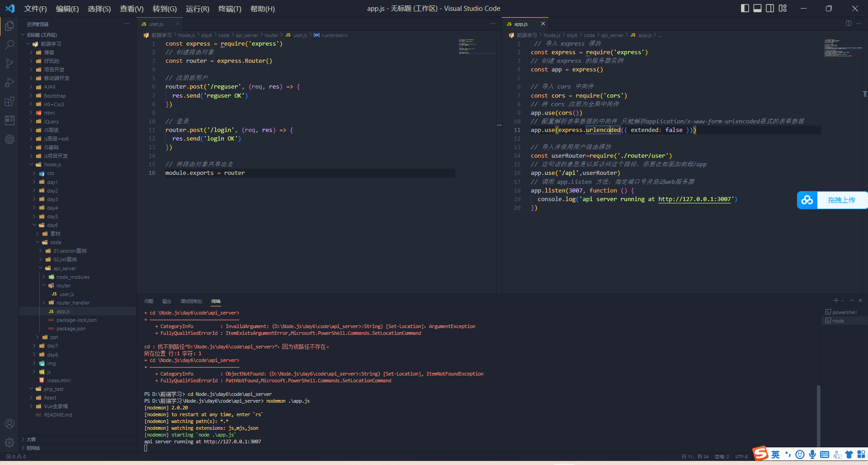Click UTF-8 encoding in status bar

(x=741, y=456)
